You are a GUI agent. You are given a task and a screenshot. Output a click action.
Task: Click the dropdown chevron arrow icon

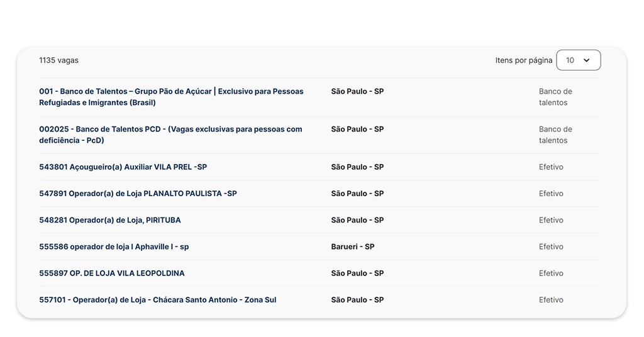(587, 60)
